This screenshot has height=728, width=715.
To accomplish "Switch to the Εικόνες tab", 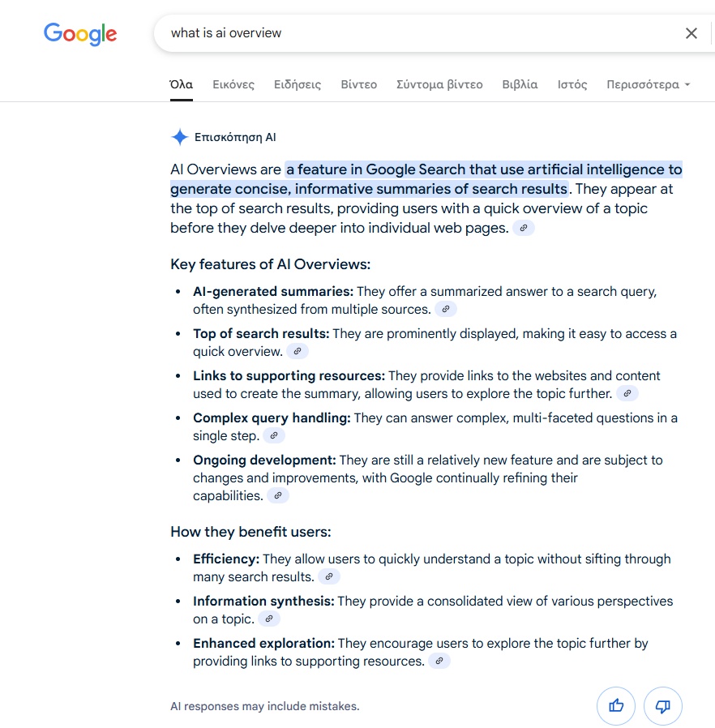I will (233, 84).
